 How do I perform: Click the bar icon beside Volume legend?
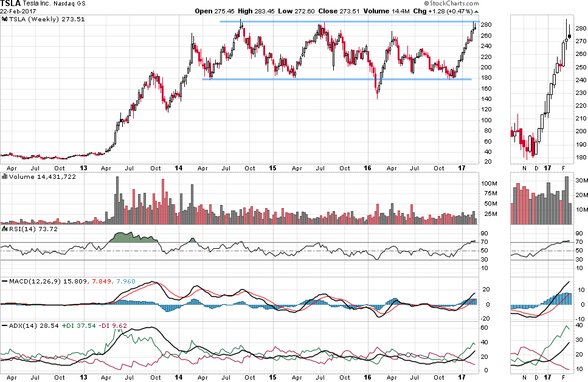point(4,176)
